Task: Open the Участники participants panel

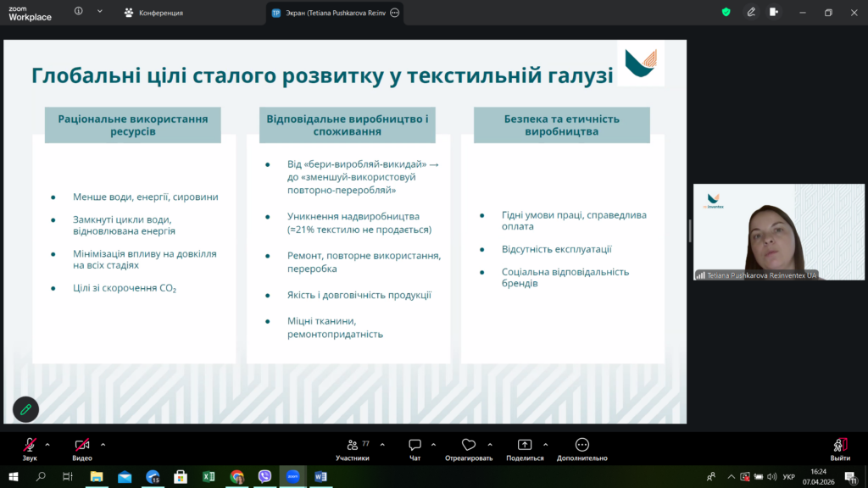Action: click(353, 450)
